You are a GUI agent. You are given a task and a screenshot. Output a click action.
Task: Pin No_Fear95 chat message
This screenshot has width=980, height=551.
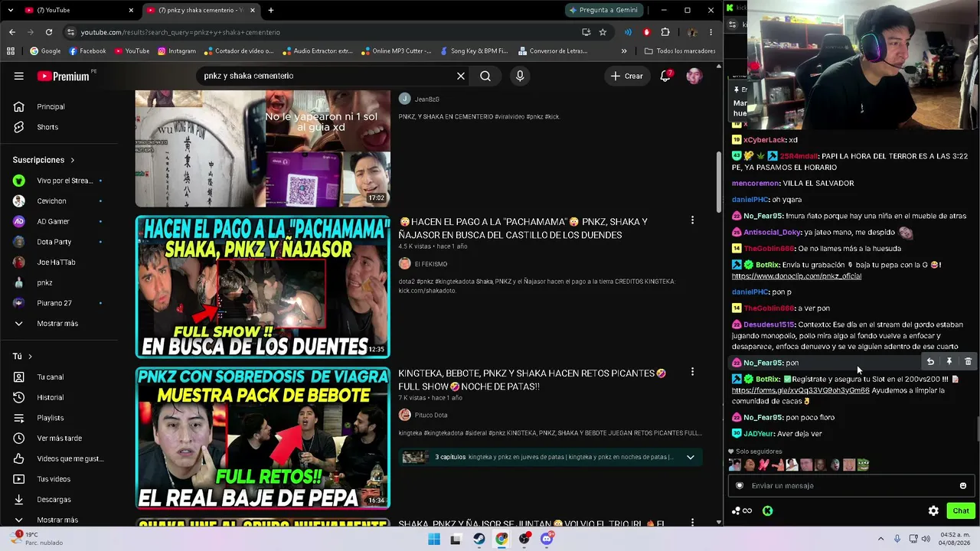949,362
